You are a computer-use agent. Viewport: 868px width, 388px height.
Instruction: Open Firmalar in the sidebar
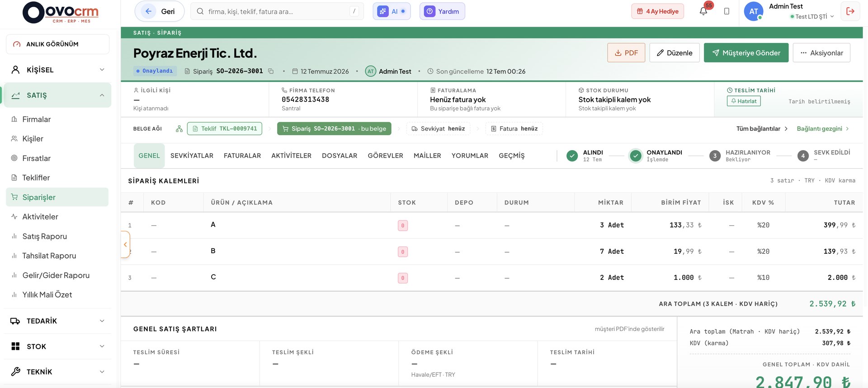(57, 119)
